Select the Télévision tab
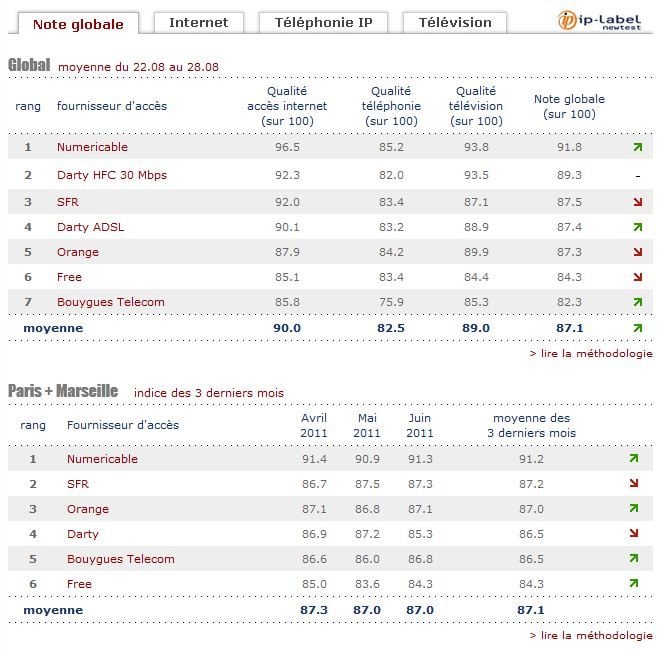 [x=455, y=22]
